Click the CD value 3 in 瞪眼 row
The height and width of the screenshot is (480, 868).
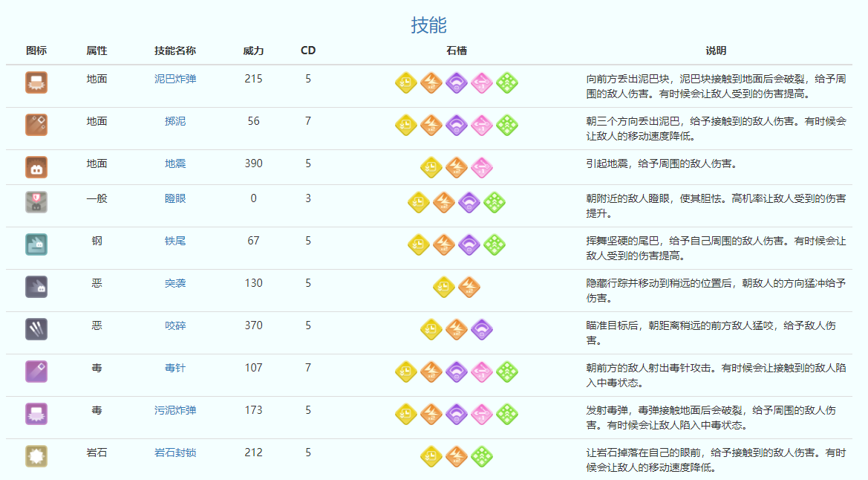(x=308, y=198)
